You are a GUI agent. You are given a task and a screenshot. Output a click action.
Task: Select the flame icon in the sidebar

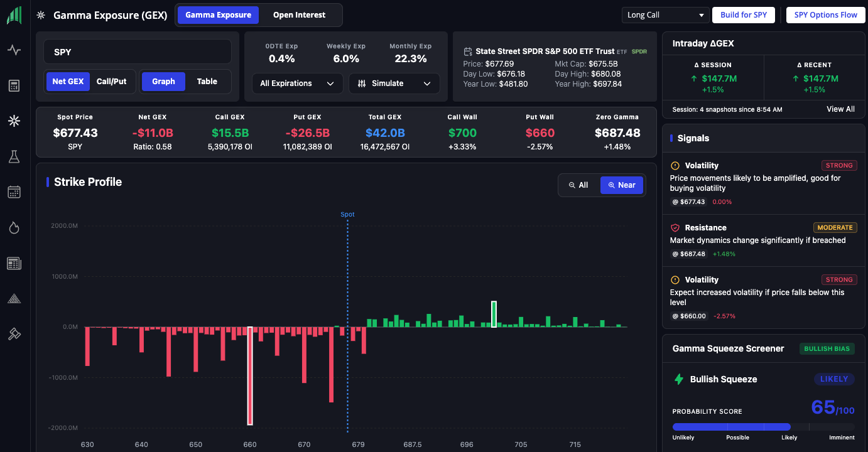(x=14, y=227)
